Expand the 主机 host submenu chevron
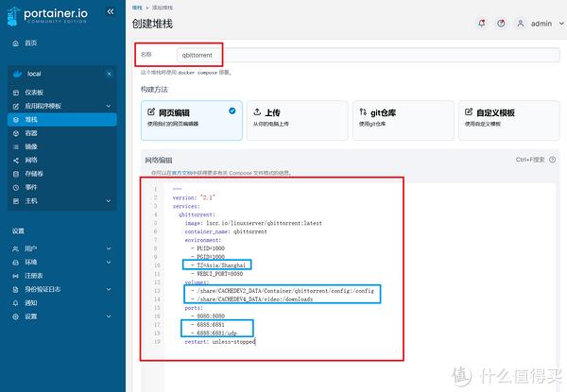 109,201
